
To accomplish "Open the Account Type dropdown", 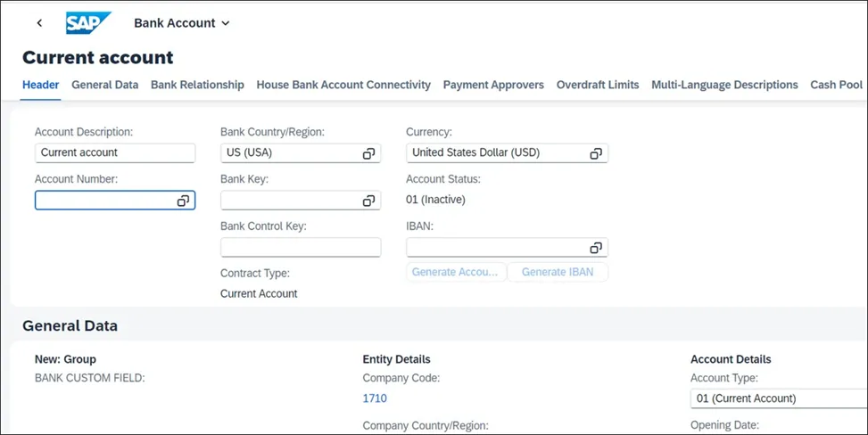I will click(779, 398).
